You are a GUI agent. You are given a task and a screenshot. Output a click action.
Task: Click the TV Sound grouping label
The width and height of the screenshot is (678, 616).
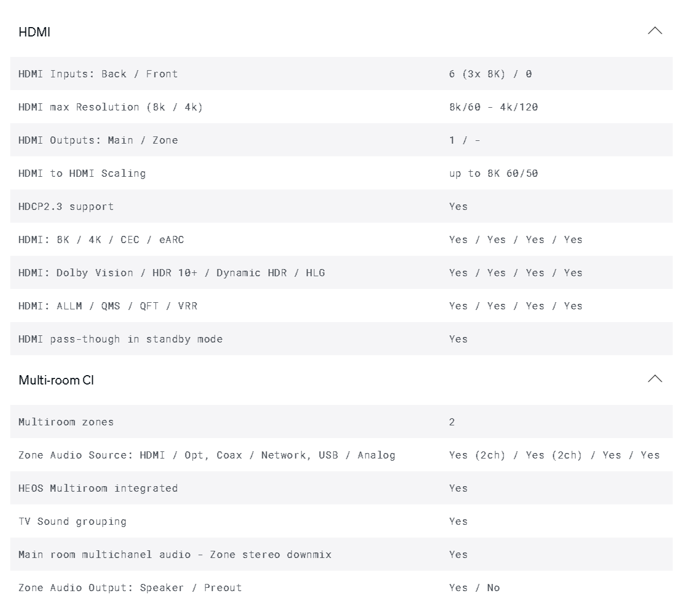click(72, 522)
